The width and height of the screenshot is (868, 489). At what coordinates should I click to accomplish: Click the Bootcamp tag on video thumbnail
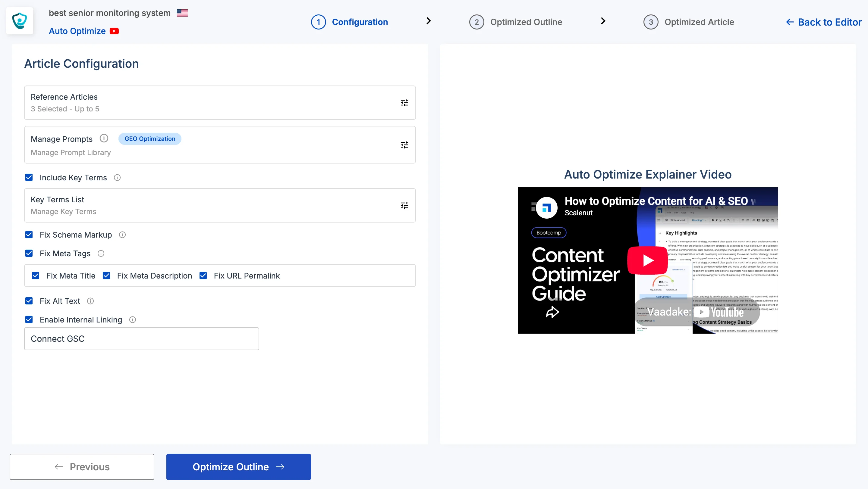tap(549, 232)
